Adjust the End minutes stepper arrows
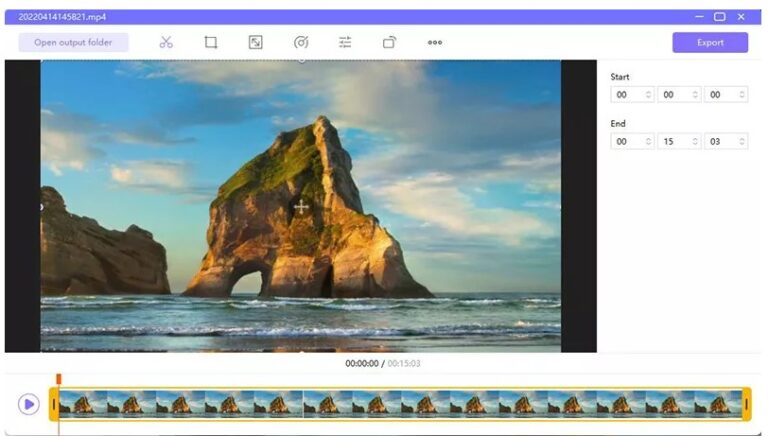Image resolution: width=768 pixels, height=436 pixels. pos(695,142)
